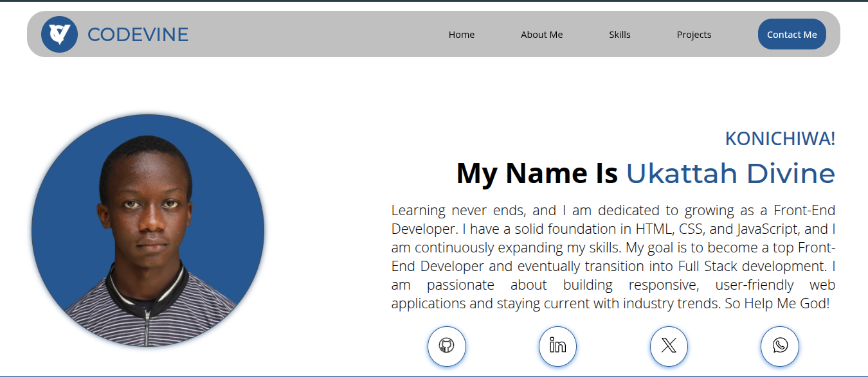Navigate to the Skills section
The width and height of the screenshot is (868, 377).
[620, 35]
